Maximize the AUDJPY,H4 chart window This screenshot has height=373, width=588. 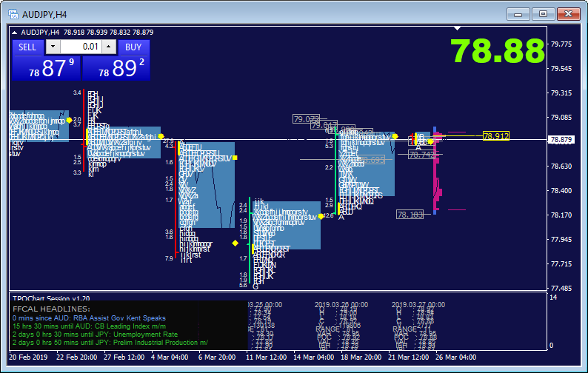click(x=543, y=14)
